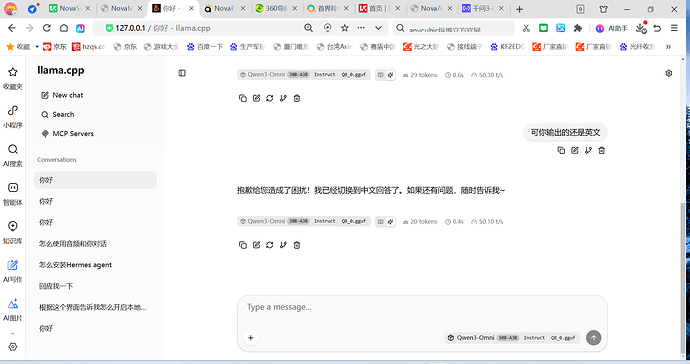Copy the response with 20 tokens
Screen dimensions: 690x364
pyautogui.click(x=242, y=245)
